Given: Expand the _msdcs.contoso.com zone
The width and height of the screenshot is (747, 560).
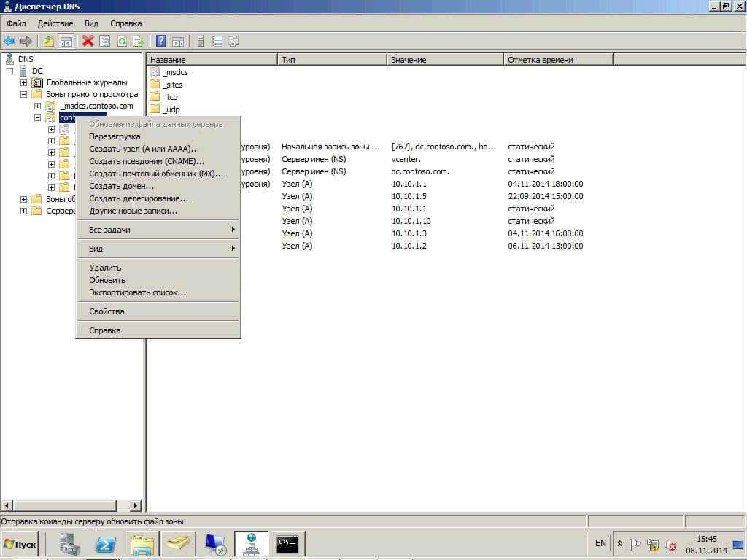Looking at the screenshot, I should coord(37,106).
